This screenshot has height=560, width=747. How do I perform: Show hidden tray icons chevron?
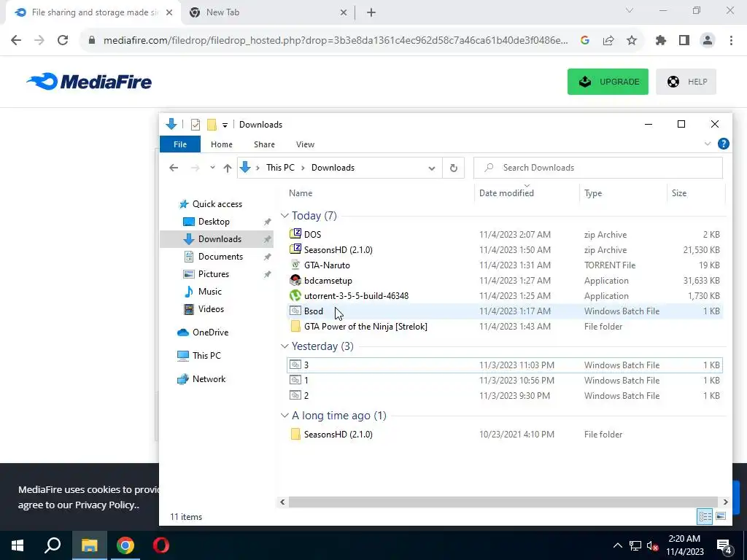pyautogui.click(x=617, y=545)
